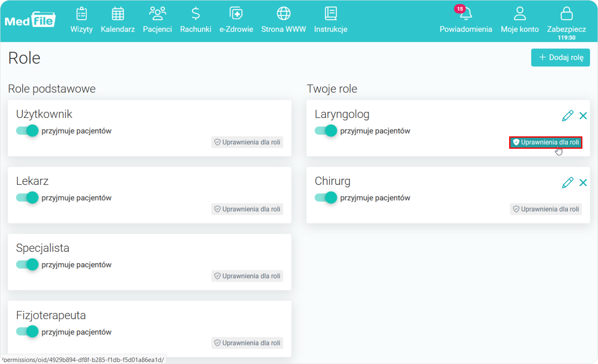Open Moje konto user icon
The width and height of the screenshot is (598, 364).
click(x=520, y=14)
